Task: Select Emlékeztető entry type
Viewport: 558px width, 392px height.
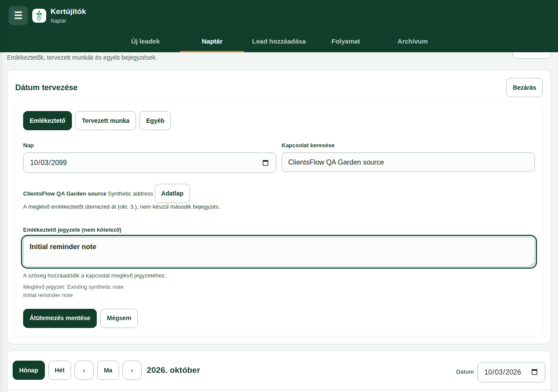Action: (x=48, y=121)
